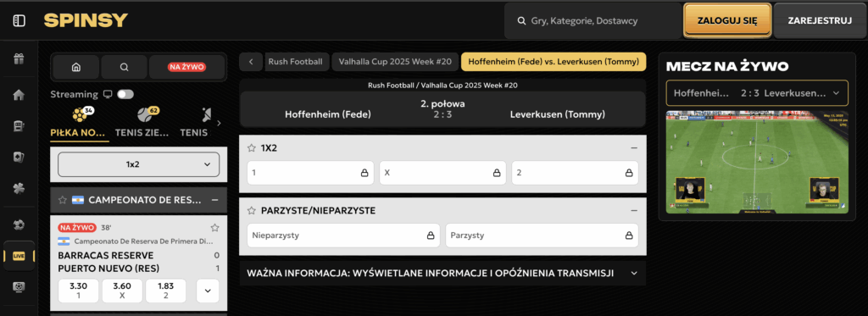Open Valhalla Cup 2025 Week #20 breadcrumb
This screenshot has width=868, height=316.
click(x=395, y=62)
